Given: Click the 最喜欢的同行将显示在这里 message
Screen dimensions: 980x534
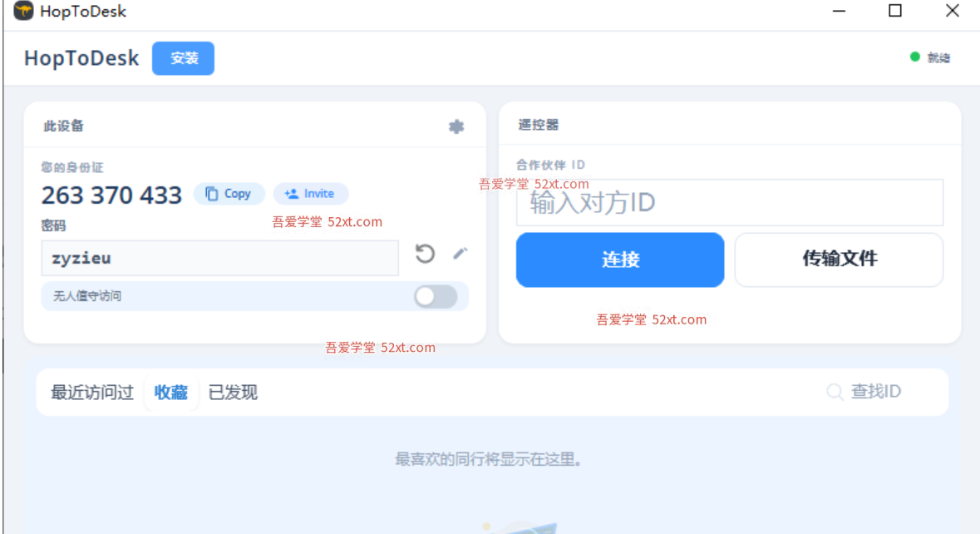Looking at the screenshot, I should (488, 460).
